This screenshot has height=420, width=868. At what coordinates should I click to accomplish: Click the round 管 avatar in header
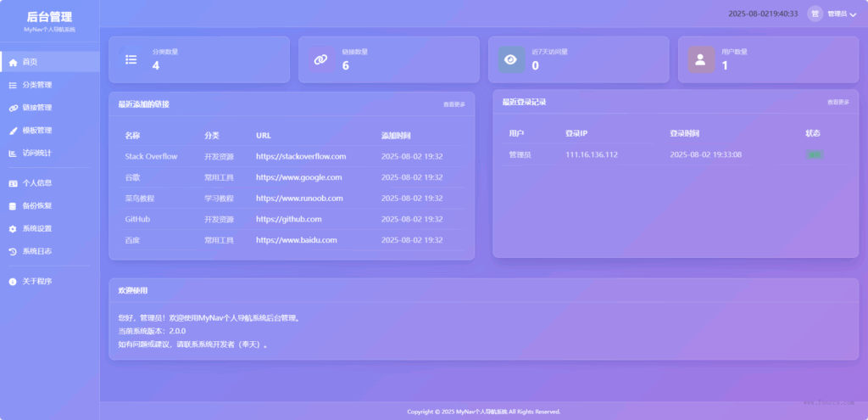tap(815, 14)
